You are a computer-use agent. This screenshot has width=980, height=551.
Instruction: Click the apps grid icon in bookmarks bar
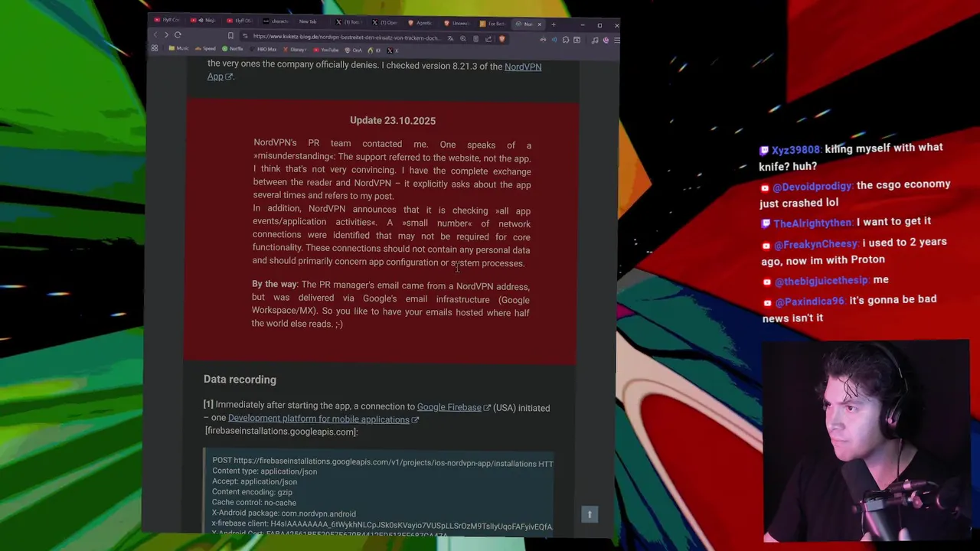pyautogui.click(x=155, y=48)
